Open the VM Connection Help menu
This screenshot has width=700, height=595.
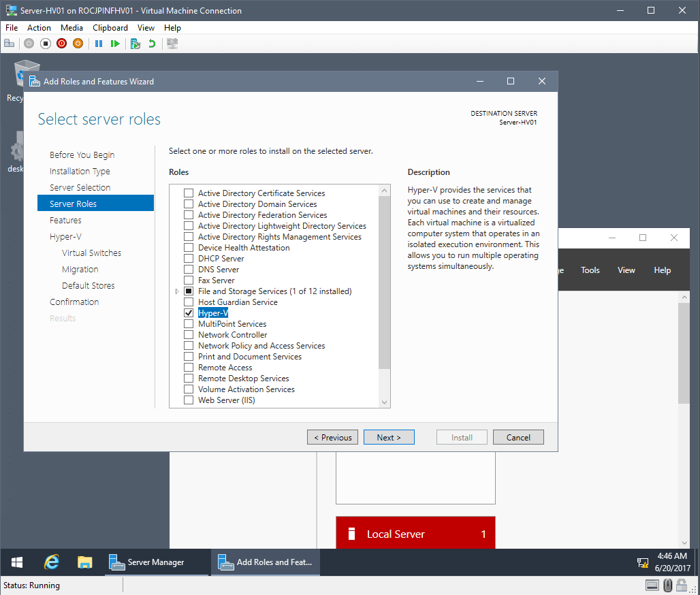point(172,28)
